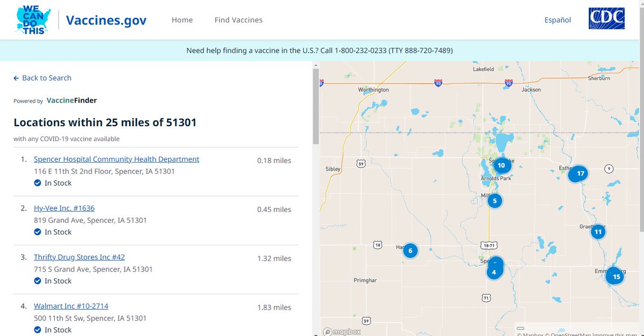
Task: Open the Find Vaccines menu item
Action: [238, 20]
